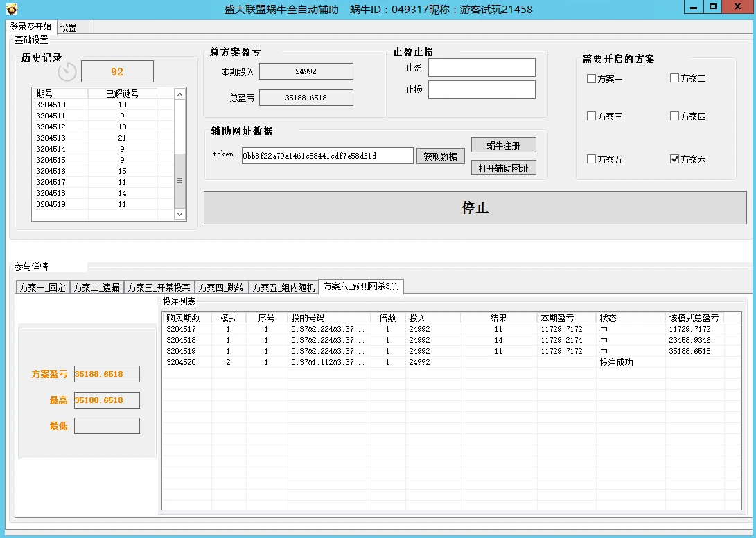Click the history list scrollbar thumb
This screenshot has height=538, width=756.
(180, 180)
